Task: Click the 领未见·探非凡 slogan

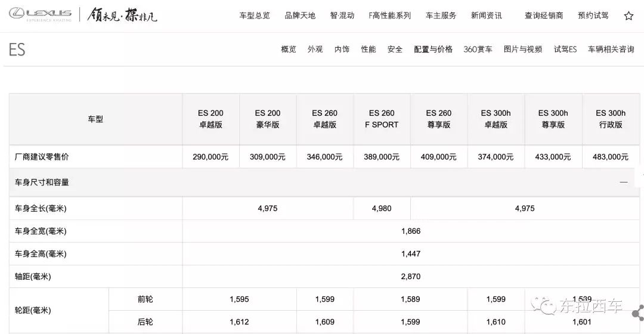Action: click(x=122, y=15)
